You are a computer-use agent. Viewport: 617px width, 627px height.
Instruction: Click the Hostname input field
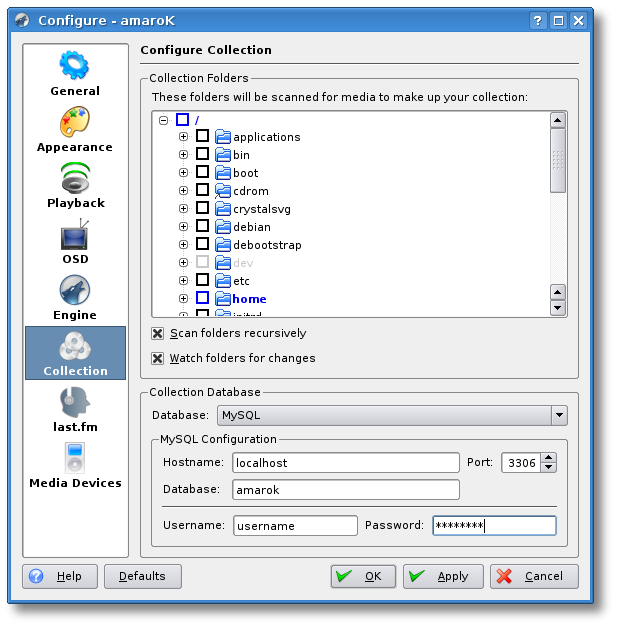click(345, 463)
